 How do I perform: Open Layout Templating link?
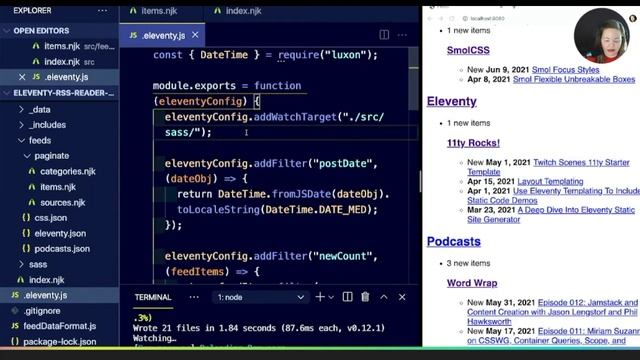click(x=550, y=181)
